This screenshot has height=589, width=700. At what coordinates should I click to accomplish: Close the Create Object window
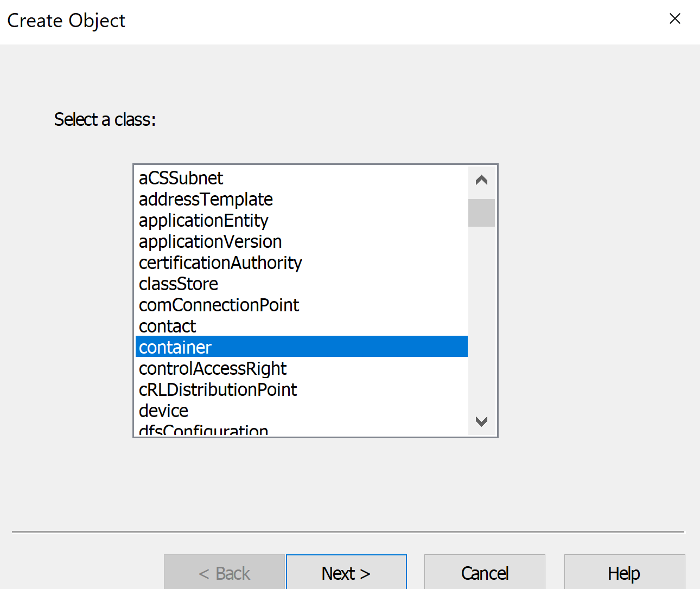click(x=675, y=19)
